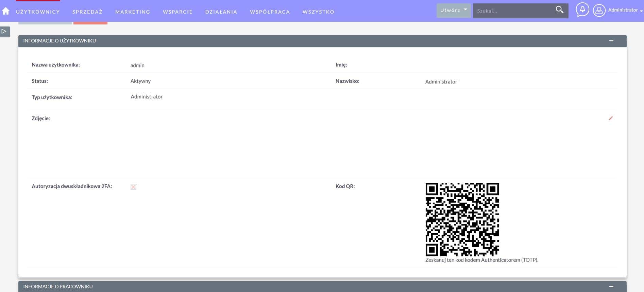Open the sidebar toggle arrow
Screen dimensions: 644x292
(x=5, y=32)
